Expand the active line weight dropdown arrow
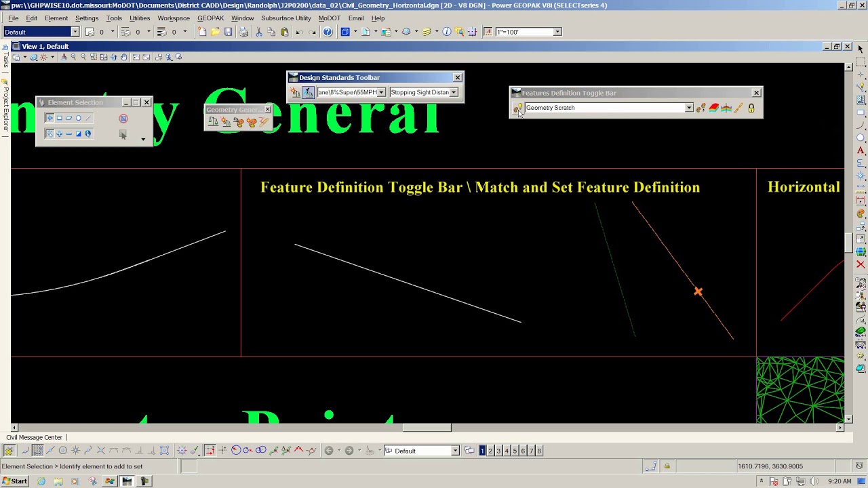Screen dimensions: 868x488 [x=184, y=32]
